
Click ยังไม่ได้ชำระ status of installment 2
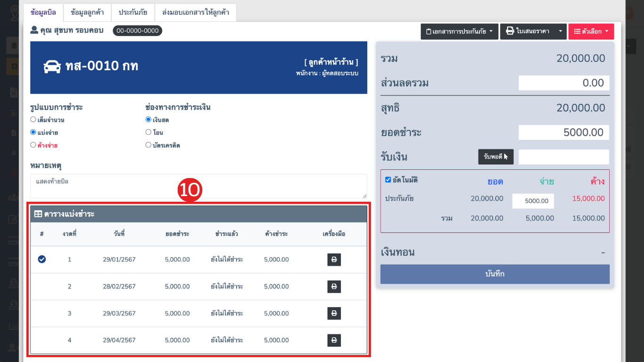(x=227, y=287)
